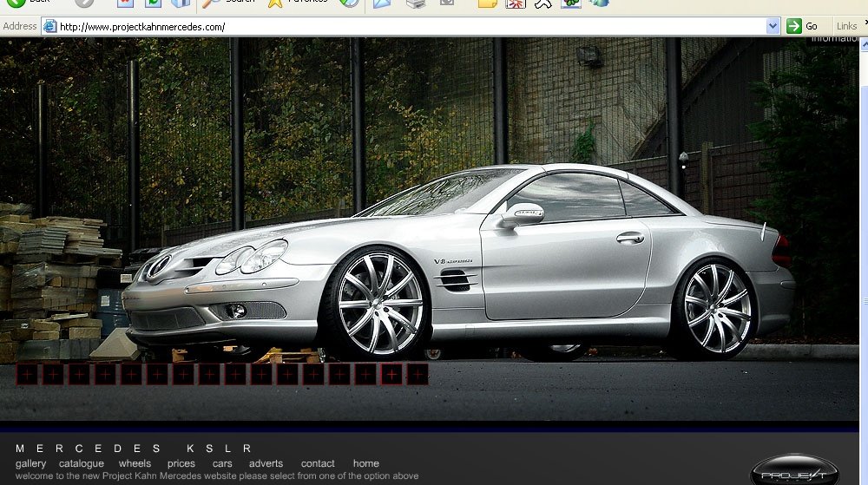Open the contact page link
The width and height of the screenshot is (868, 485).
[x=318, y=463]
